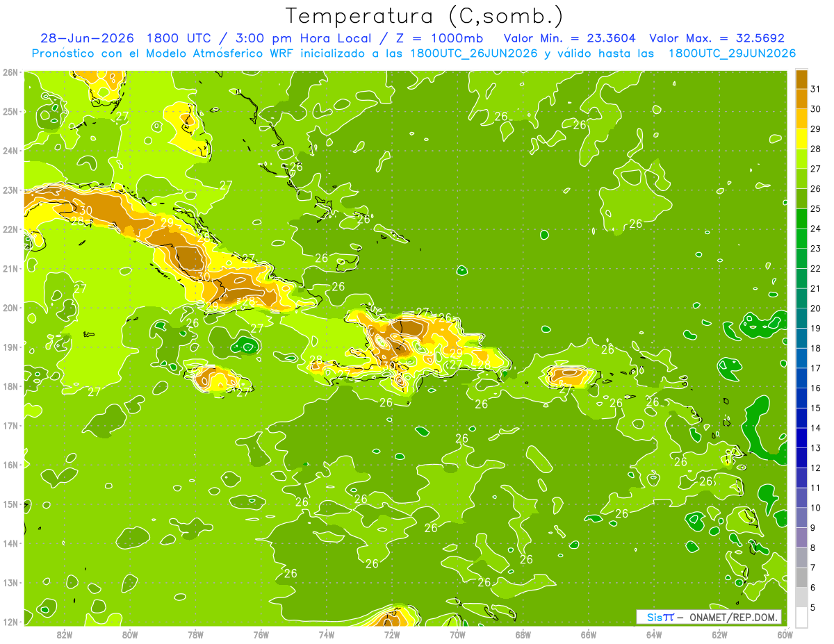Click the "22N" latitude axis label

point(10,229)
